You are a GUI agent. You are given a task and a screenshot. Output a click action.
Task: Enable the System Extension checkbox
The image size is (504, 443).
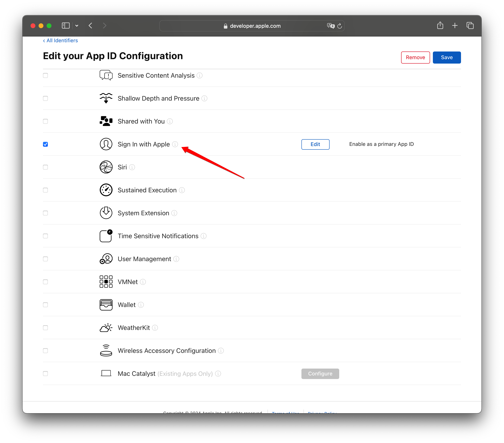tap(45, 213)
